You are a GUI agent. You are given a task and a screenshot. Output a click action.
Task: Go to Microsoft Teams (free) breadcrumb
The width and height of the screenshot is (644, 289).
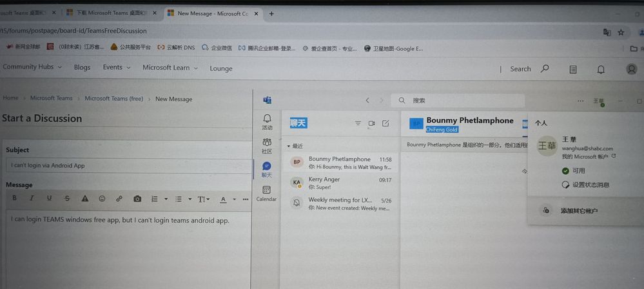point(113,99)
